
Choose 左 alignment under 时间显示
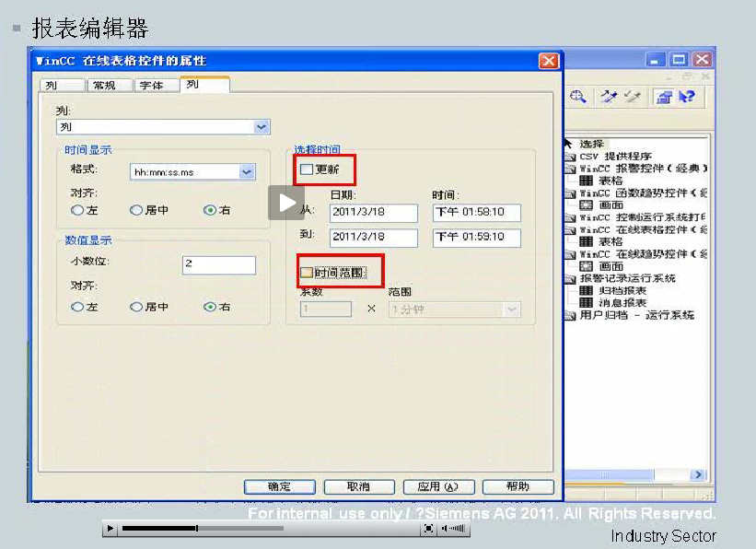(76, 210)
